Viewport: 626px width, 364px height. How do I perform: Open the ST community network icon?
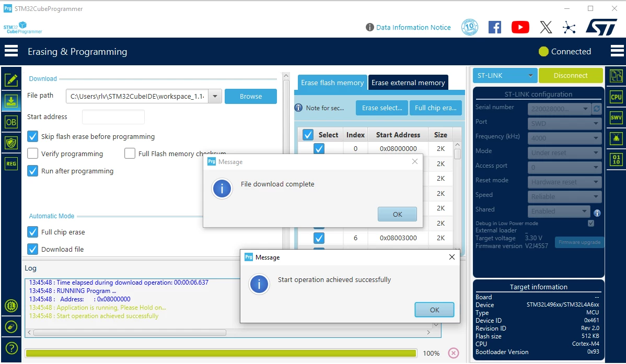[x=569, y=27]
